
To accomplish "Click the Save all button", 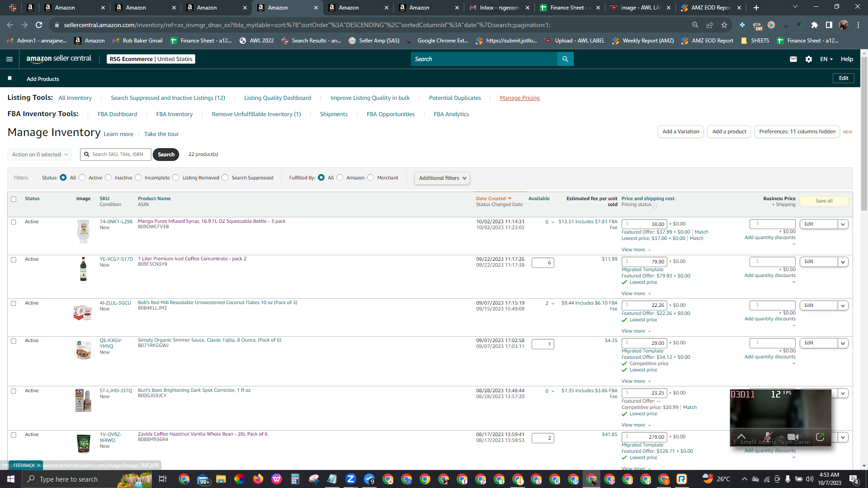I will tap(824, 201).
